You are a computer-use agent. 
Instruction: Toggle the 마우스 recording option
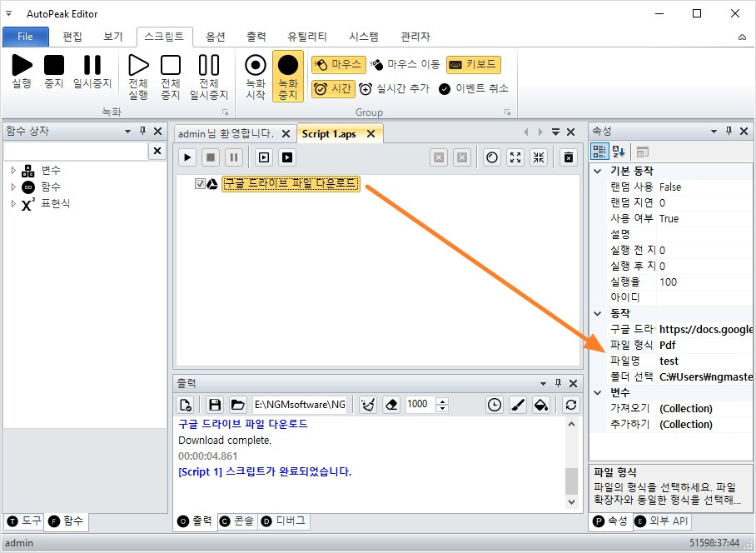[x=339, y=65]
